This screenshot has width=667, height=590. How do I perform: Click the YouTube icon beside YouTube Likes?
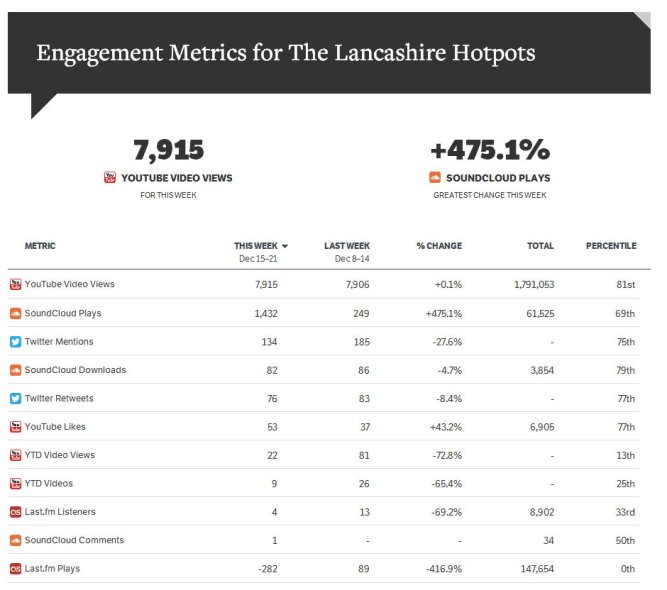point(15,427)
